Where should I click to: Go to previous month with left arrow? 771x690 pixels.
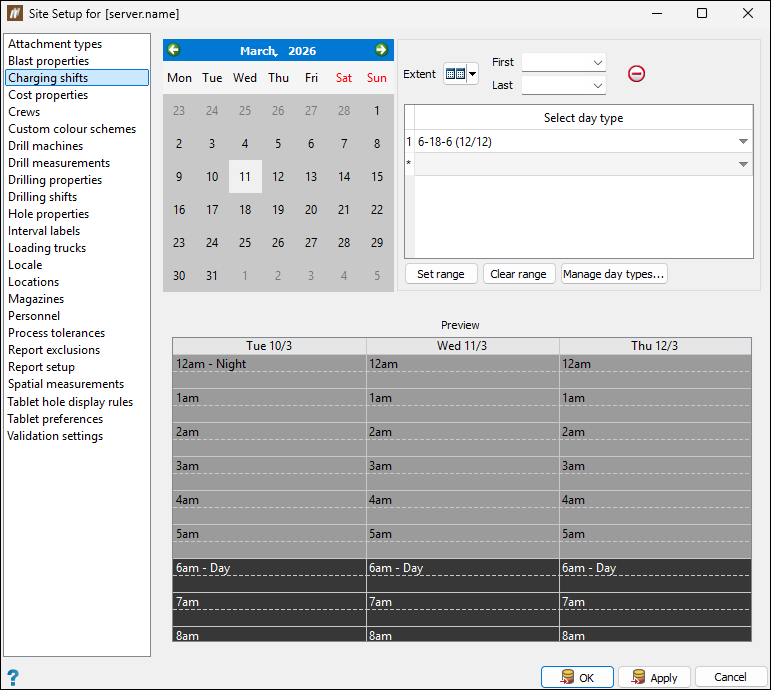pyautogui.click(x=174, y=50)
